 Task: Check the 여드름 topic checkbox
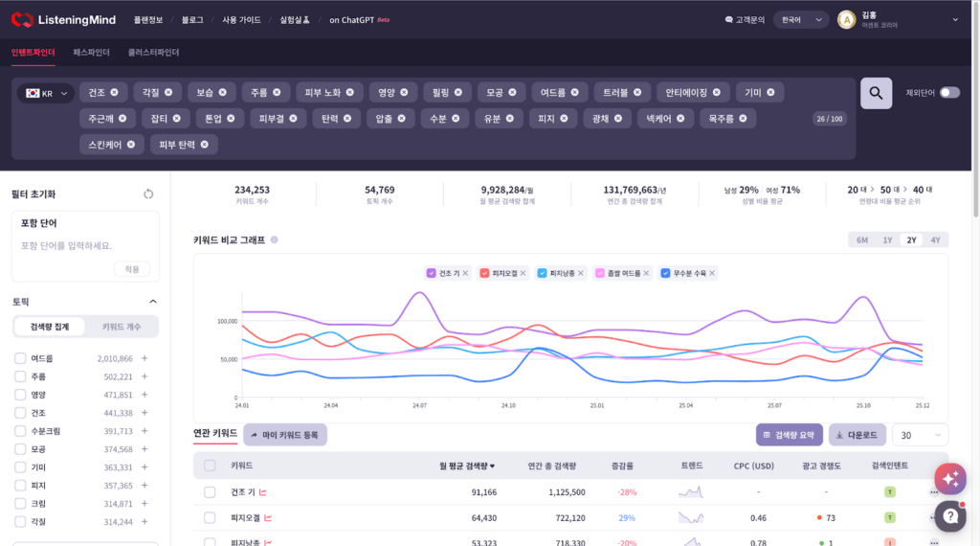coord(20,358)
